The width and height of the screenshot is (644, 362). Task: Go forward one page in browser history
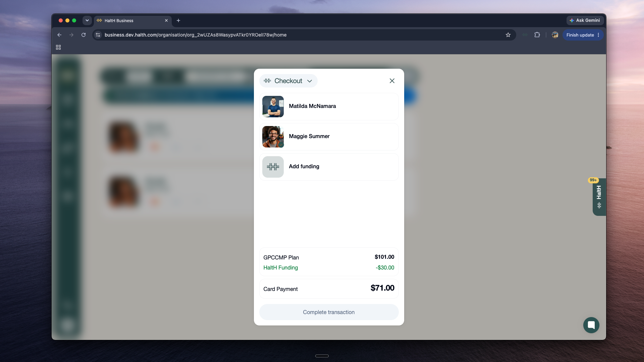71,35
